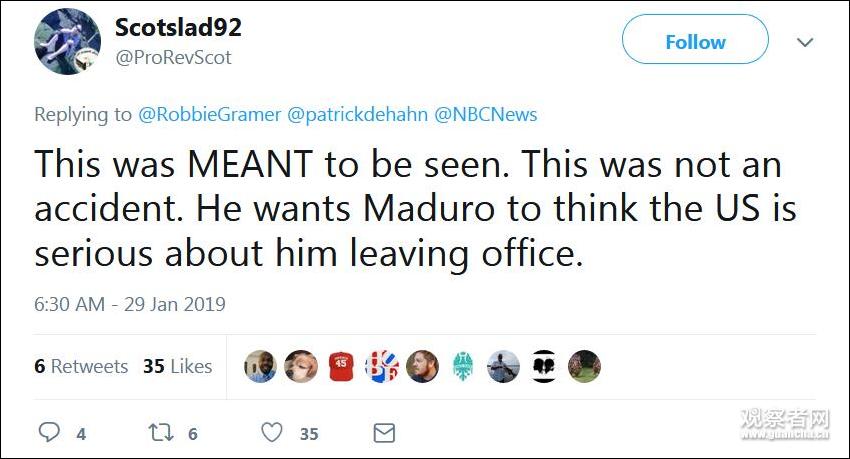
Task: Click the @ProRevScot handle
Action: [x=173, y=57]
